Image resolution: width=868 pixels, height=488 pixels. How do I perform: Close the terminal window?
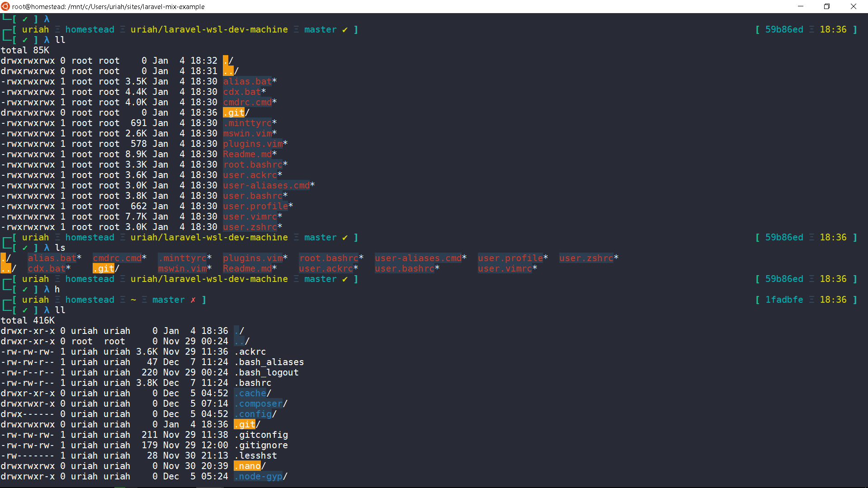click(x=854, y=6)
